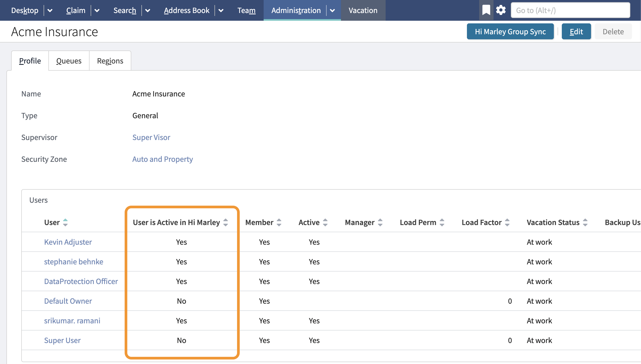Open the settings gear icon

pyautogui.click(x=501, y=10)
